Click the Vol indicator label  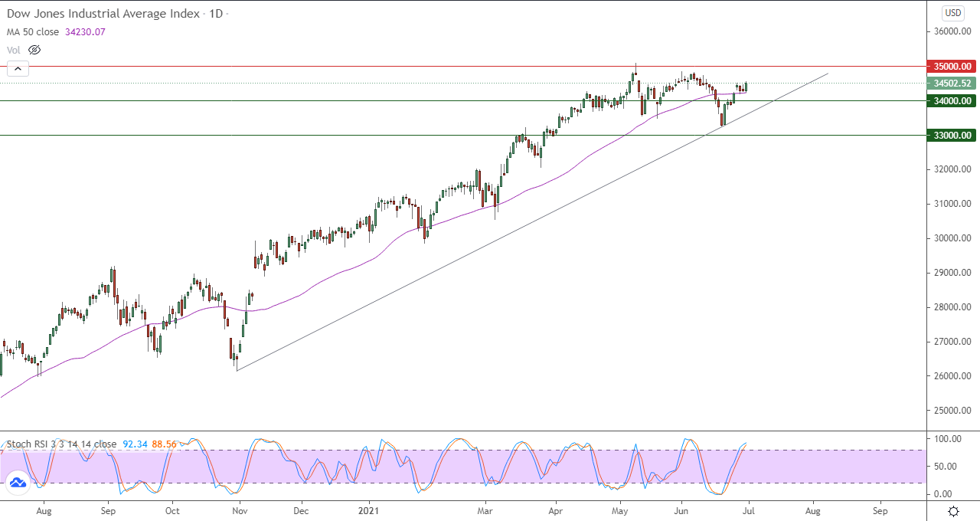14,50
